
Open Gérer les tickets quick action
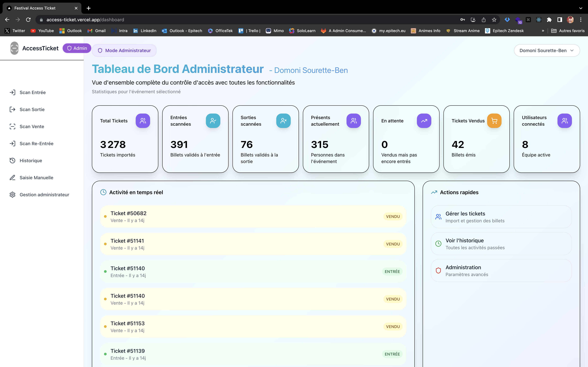click(501, 217)
